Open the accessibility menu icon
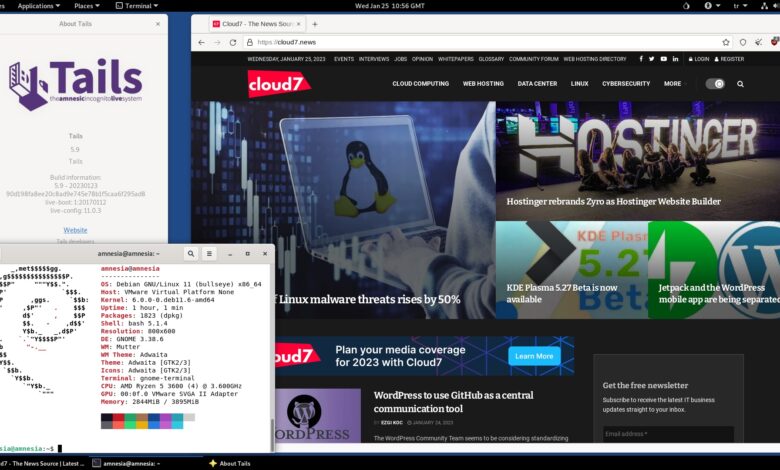The image size is (780, 470). pos(712,6)
